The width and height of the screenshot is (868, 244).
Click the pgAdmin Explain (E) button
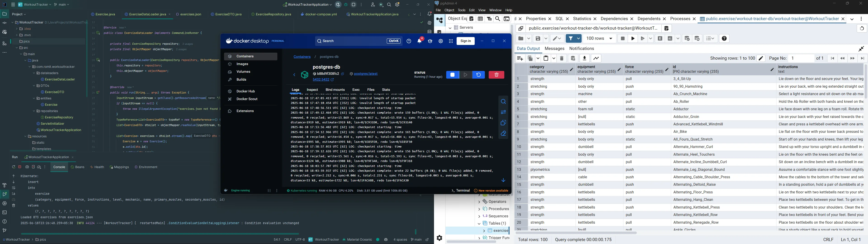click(x=660, y=38)
